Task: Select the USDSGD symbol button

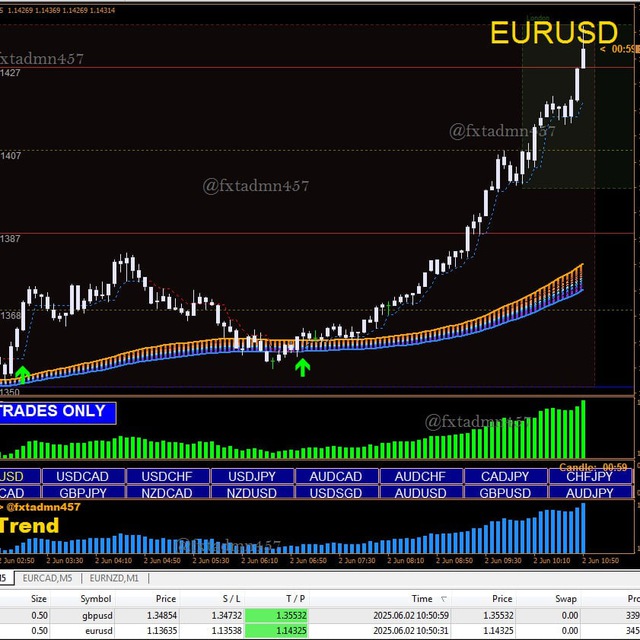Action: click(x=336, y=493)
